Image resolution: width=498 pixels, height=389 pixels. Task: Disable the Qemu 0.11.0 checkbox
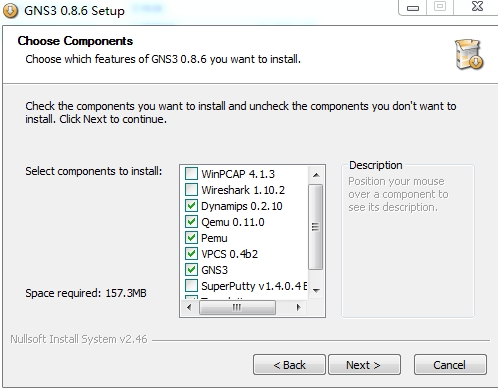[x=191, y=222]
